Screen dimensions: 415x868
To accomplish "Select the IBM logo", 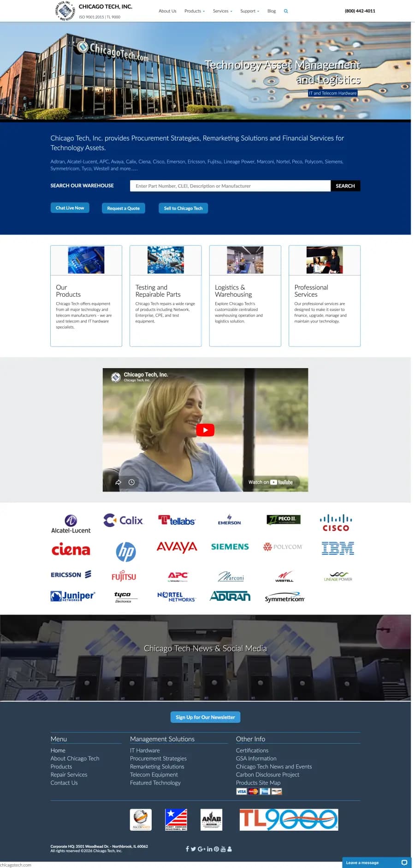I will (x=338, y=548).
